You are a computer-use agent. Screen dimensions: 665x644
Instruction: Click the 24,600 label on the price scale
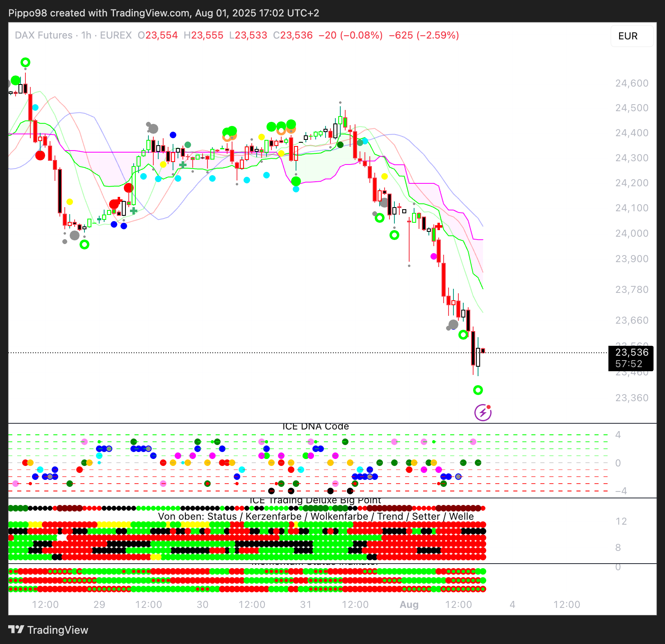(x=631, y=83)
